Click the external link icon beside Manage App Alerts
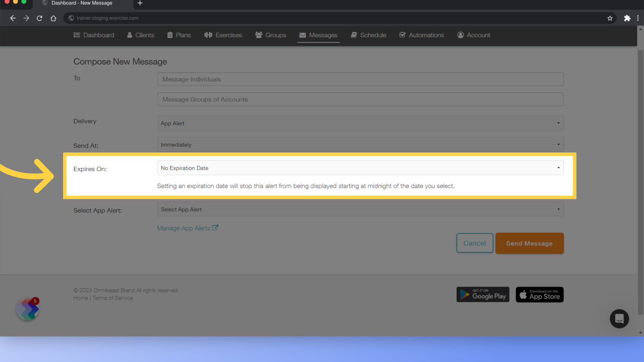The height and width of the screenshot is (362, 644). [215, 228]
